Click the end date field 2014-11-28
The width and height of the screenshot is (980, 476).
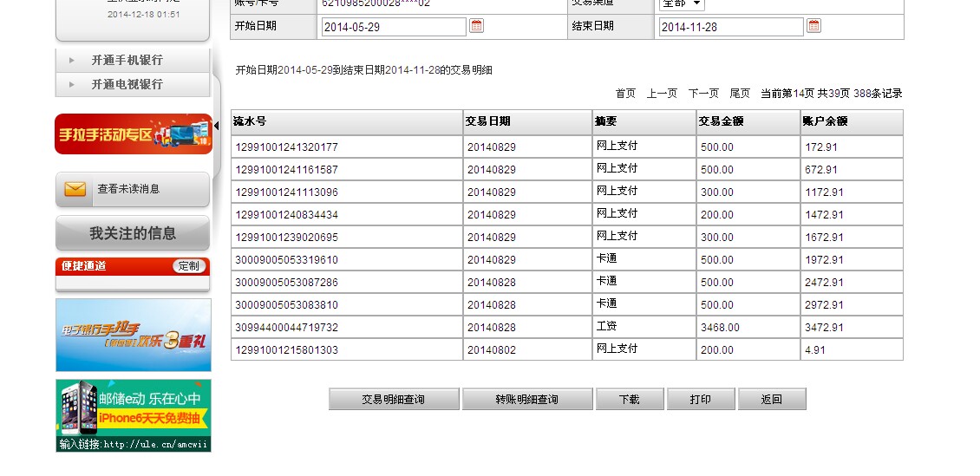(x=731, y=27)
